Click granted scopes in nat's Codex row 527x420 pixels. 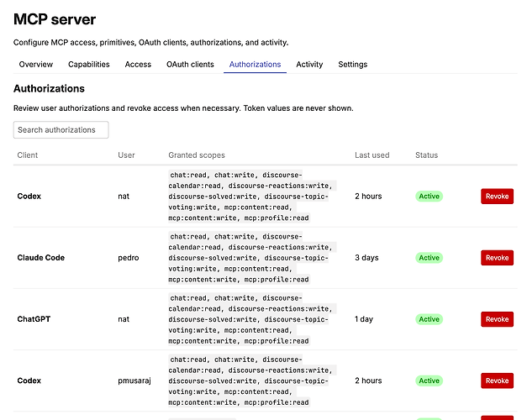click(x=252, y=197)
